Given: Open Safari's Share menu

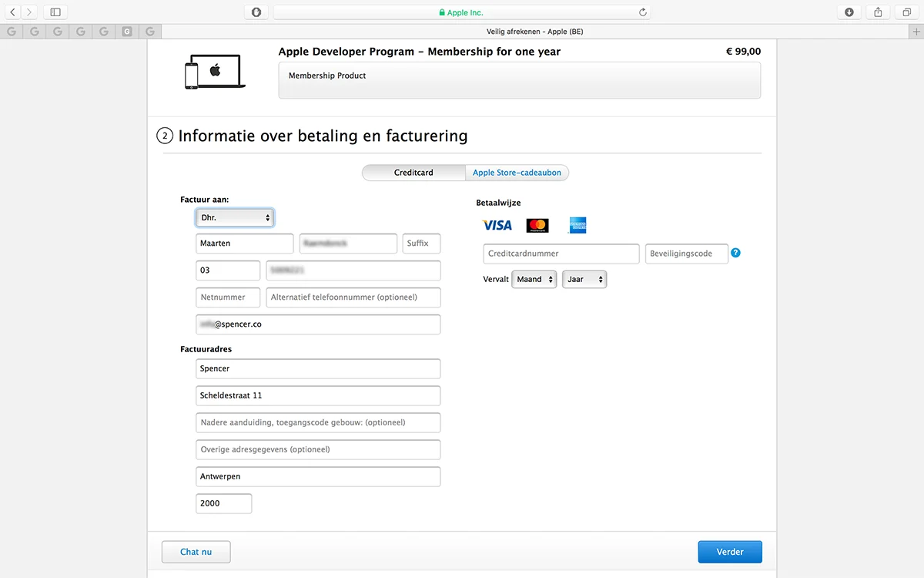Looking at the screenshot, I should tap(878, 12).
